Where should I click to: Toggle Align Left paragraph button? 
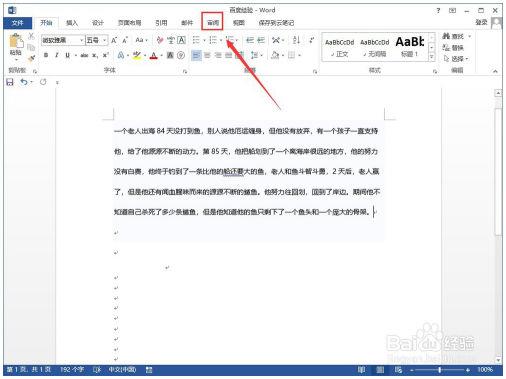click(196, 55)
